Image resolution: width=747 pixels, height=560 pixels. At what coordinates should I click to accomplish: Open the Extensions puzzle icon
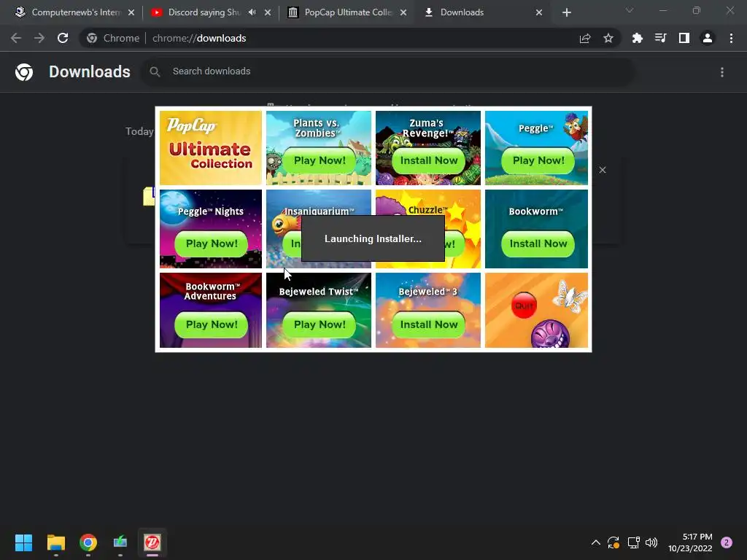coord(637,38)
